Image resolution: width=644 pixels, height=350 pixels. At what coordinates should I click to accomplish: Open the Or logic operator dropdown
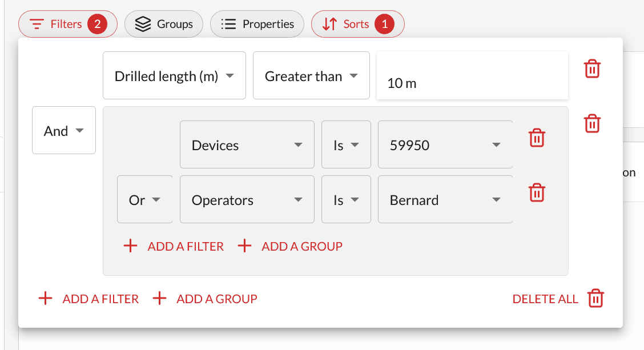(x=145, y=200)
